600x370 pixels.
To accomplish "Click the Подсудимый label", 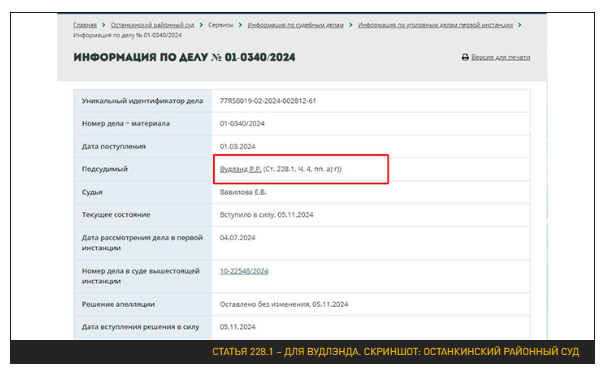I will pos(104,169).
